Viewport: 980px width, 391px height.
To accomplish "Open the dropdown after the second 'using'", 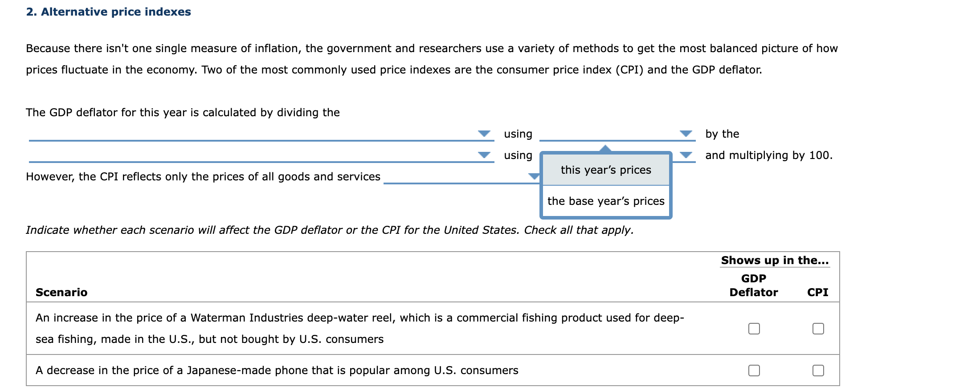I will [685, 155].
